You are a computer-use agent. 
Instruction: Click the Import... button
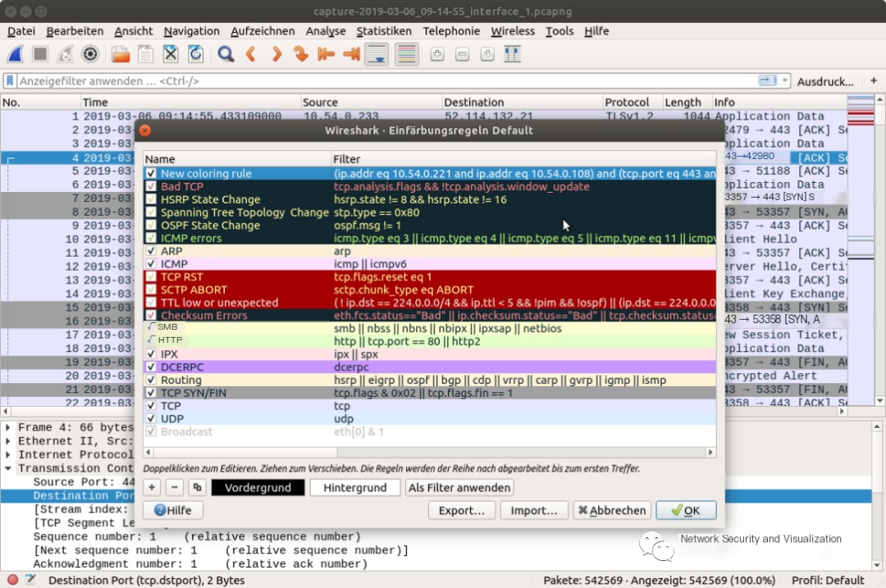pyautogui.click(x=534, y=510)
